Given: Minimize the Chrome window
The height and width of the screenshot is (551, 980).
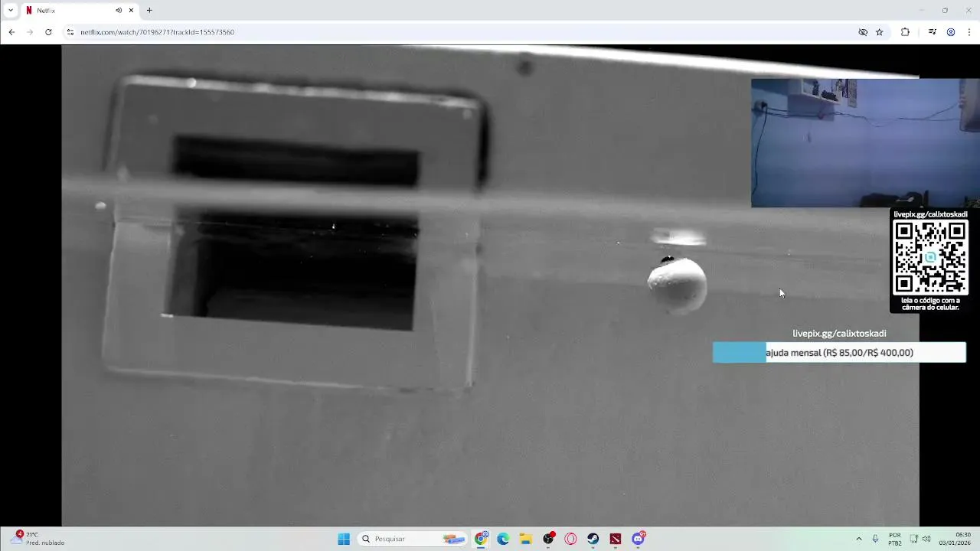Looking at the screenshot, I should (921, 11).
